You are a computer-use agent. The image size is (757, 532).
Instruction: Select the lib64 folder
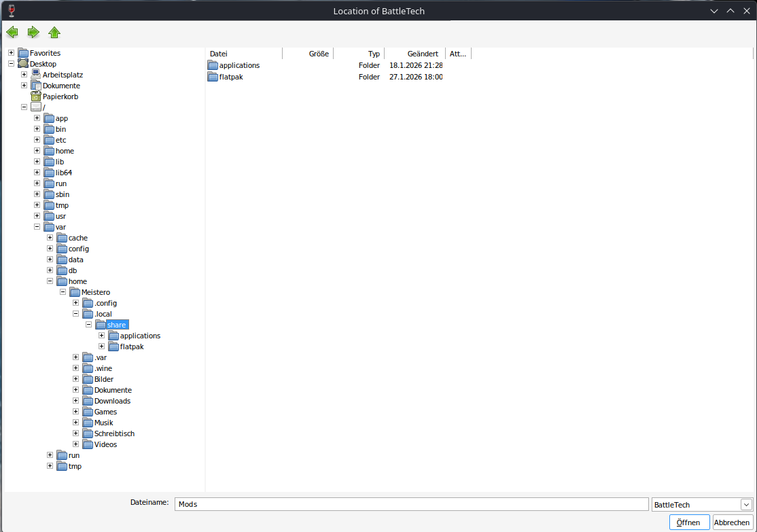click(64, 173)
